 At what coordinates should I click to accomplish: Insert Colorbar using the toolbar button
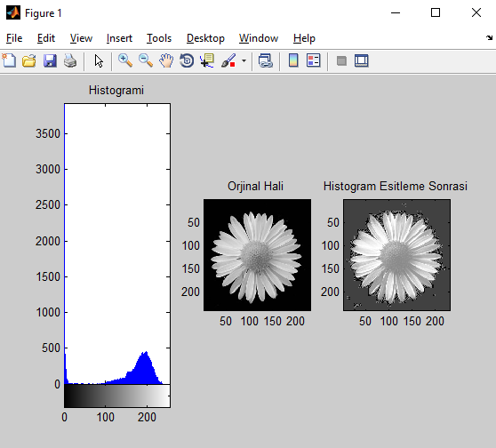pos(293,60)
